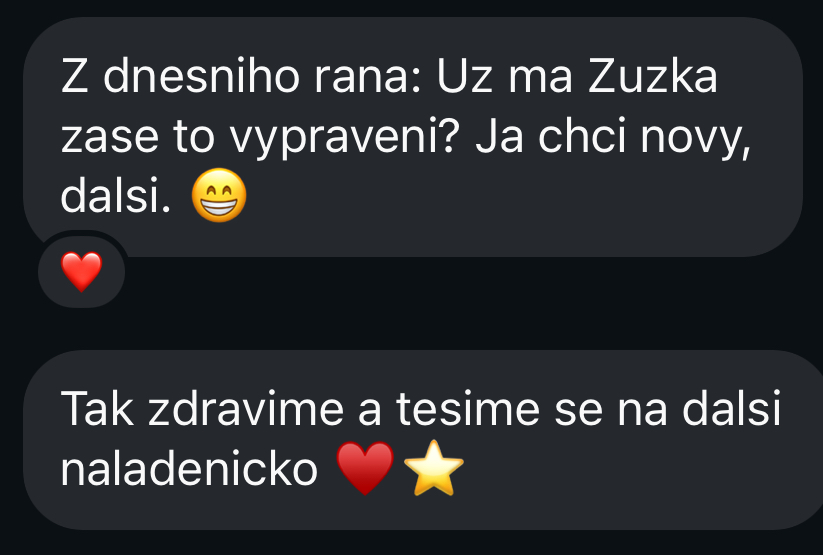Click the word "novy," in first message
The width and height of the screenshot is (823, 555).
pos(696,140)
